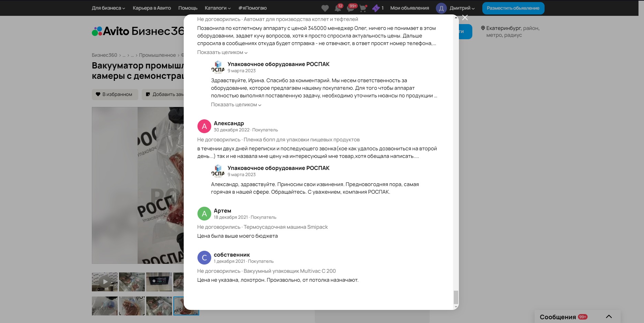Click Бизнес360 breadcrumb link
644x323 pixels.
click(x=104, y=55)
